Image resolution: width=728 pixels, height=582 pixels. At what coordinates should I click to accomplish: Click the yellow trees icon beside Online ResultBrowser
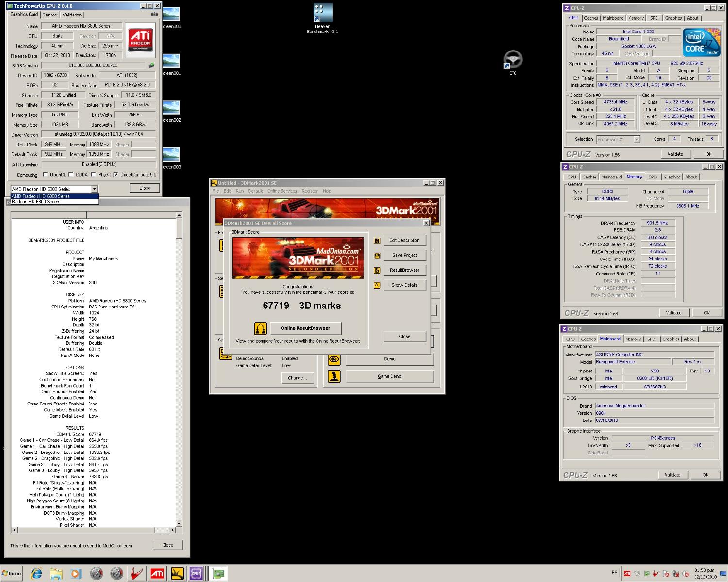pos(261,328)
